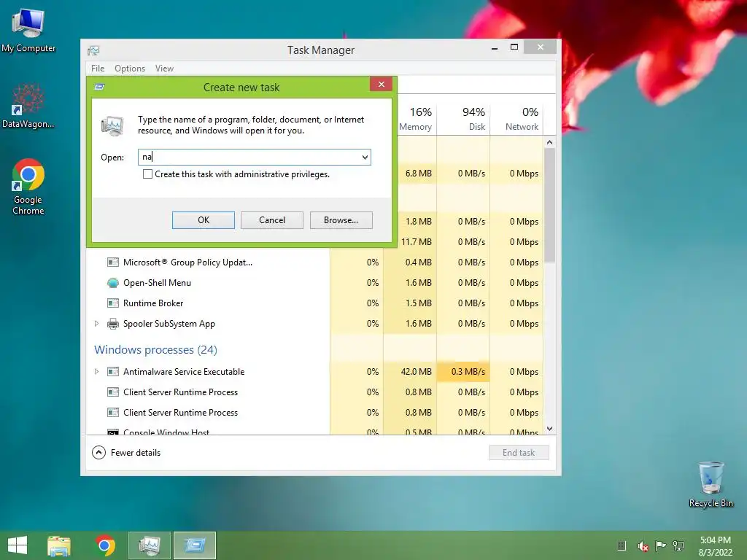This screenshot has width=747, height=560.
Task: Open the DataWagon desktop shortcut
Action: coord(28,106)
